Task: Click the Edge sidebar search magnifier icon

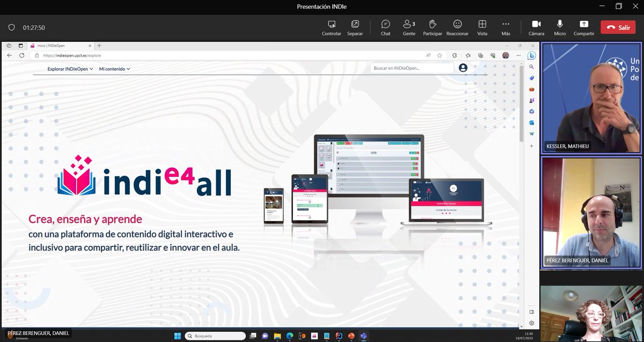Action: click(x=531, y=67)
